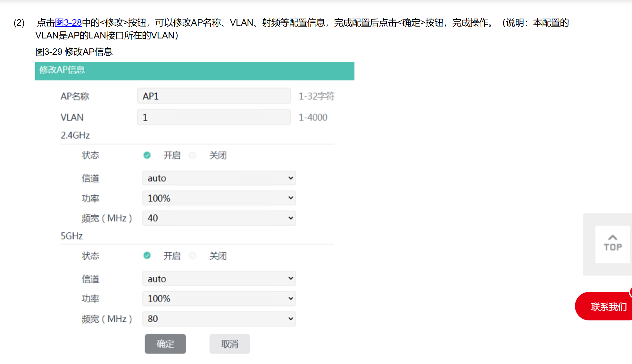Click the 确定 confirm button
632x364 pixels.
[165, 344]
